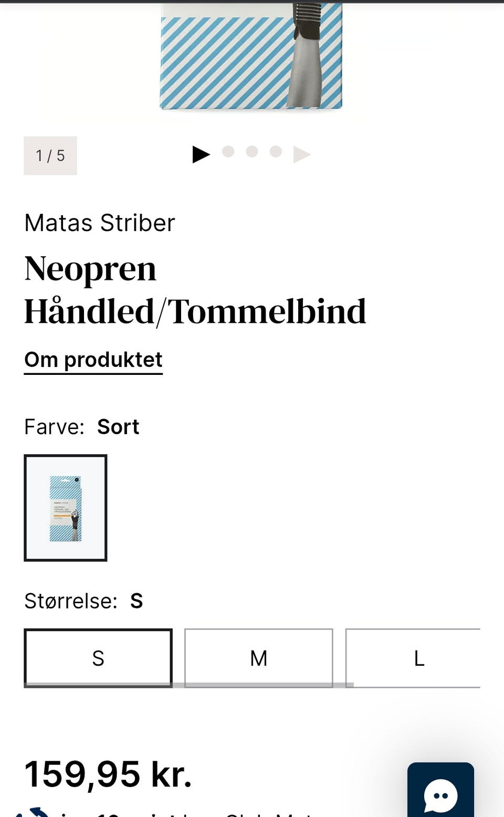The width and height of the screenshot is (504, 817).
Task: Click the Neopren Håndled/Tommelbind title
Action: pos(194,290)
